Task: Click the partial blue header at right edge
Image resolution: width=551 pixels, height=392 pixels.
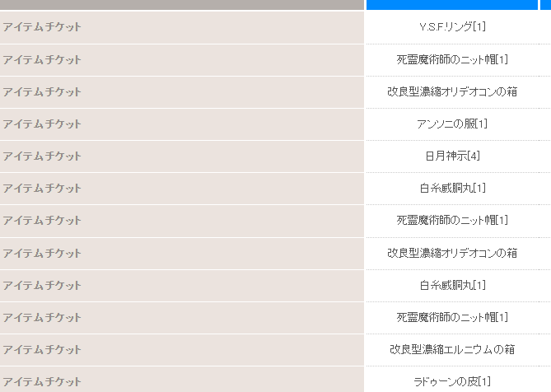Action: click(x=545, y=5)
